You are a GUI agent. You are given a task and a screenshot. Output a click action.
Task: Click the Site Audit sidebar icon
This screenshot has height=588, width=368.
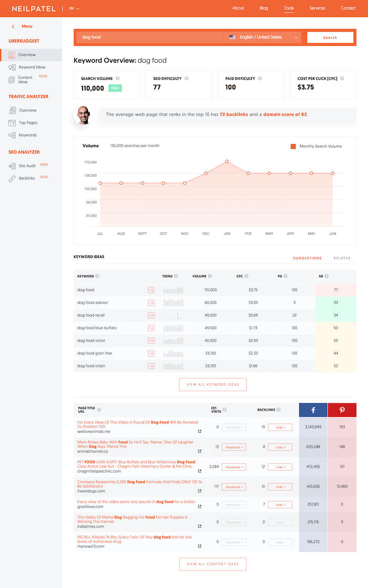(x=12, y=166)
